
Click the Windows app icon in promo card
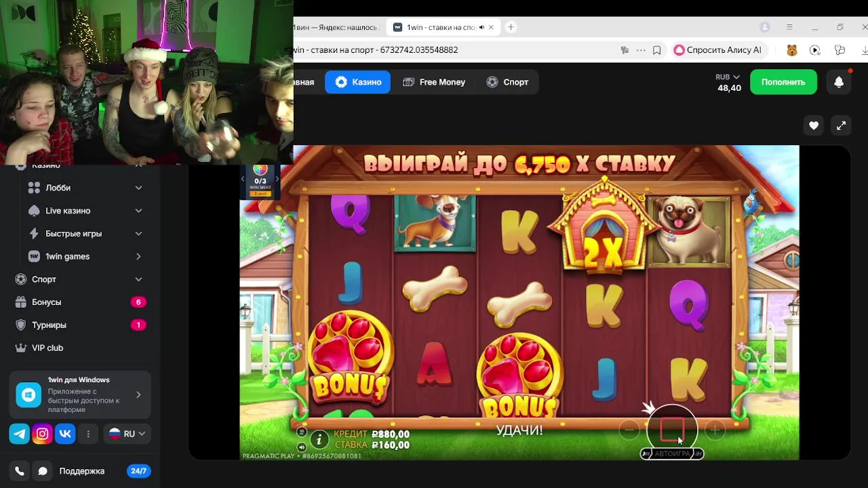tap(28, 394)
